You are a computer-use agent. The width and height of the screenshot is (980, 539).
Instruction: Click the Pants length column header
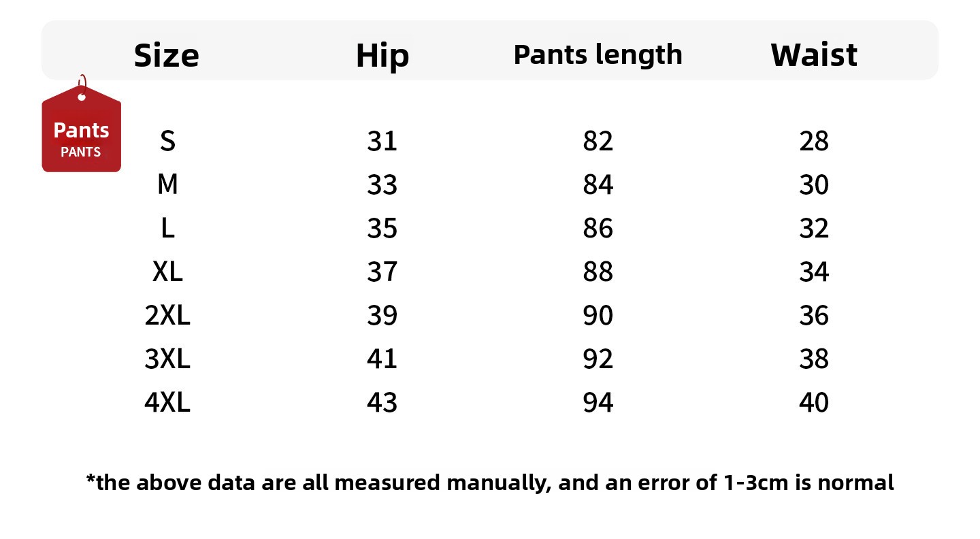click(598, 54)
